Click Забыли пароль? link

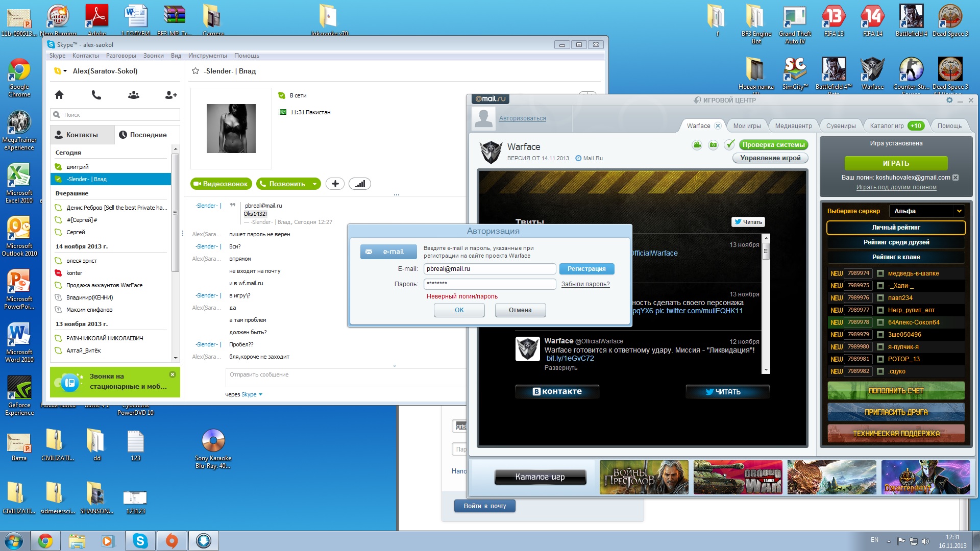(585, 284)
